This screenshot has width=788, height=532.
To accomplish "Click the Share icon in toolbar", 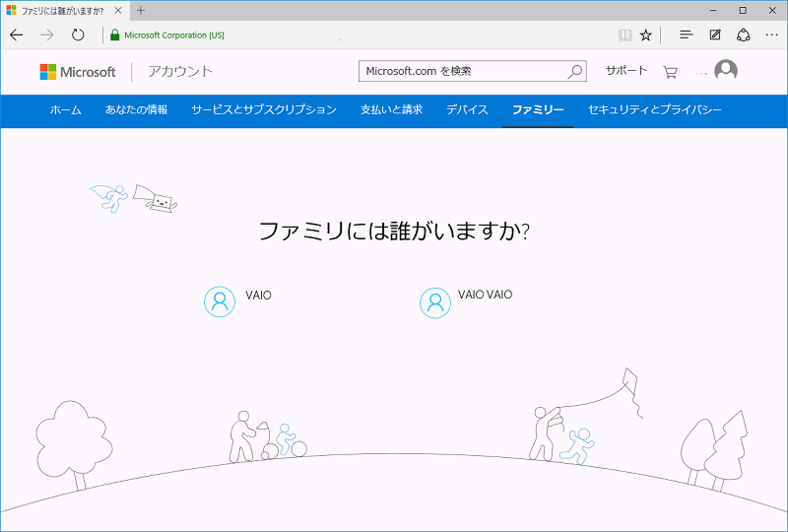I will [744, 34].
